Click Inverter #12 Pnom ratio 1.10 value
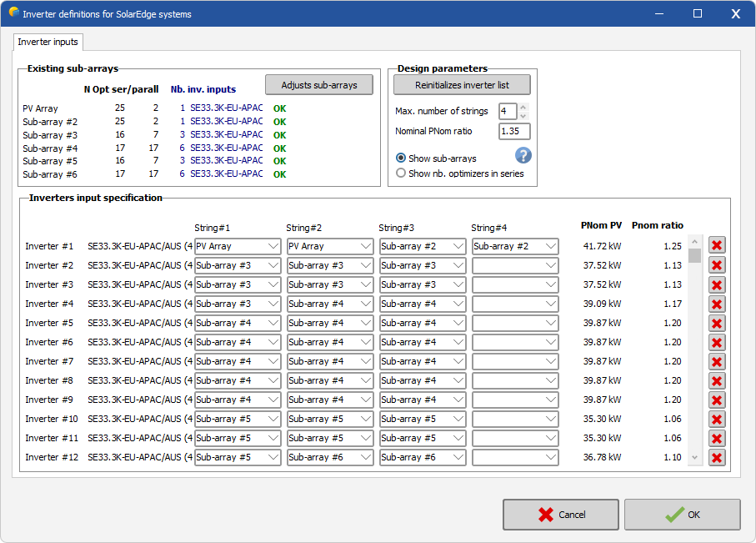Viewport: 756px width, 543px height. click(x=673, y=457)
